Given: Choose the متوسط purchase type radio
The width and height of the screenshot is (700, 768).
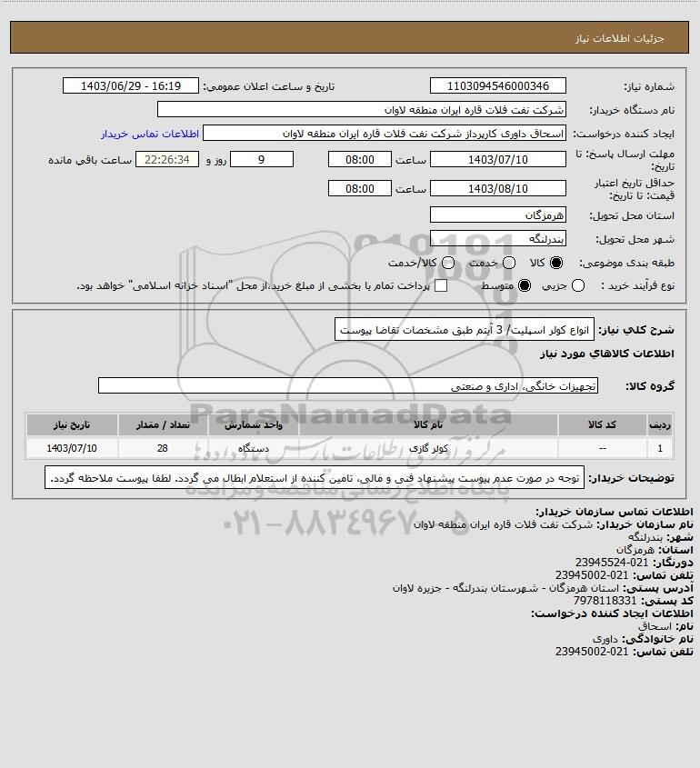Looking at the screenshot, I should coord(525,285).
